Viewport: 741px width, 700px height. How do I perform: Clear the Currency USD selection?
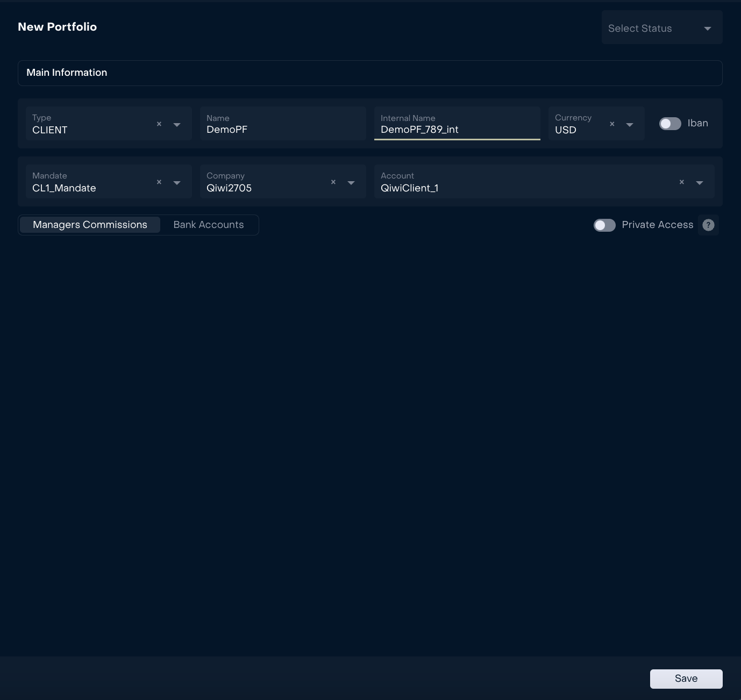(x=612, y=124)
